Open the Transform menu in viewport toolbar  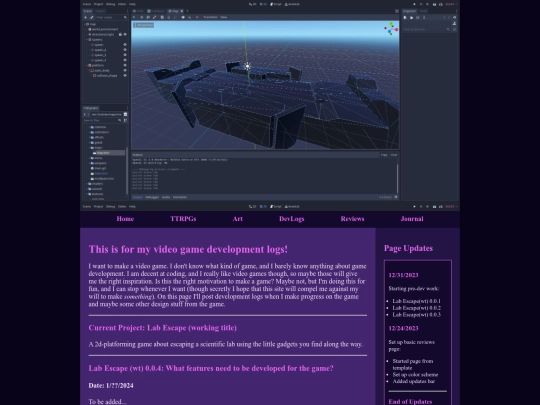click(x=210, y=17)
